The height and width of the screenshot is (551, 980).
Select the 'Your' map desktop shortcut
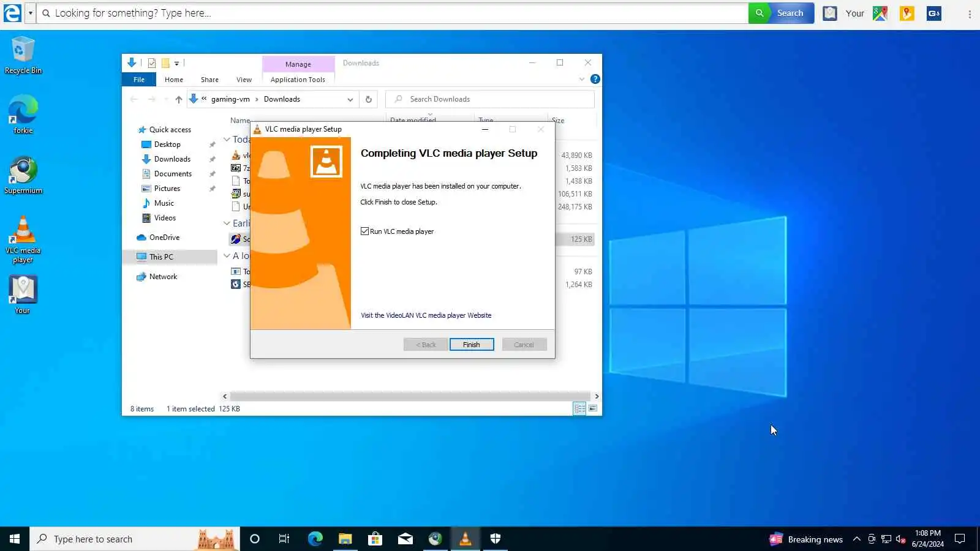pos(23,294)
